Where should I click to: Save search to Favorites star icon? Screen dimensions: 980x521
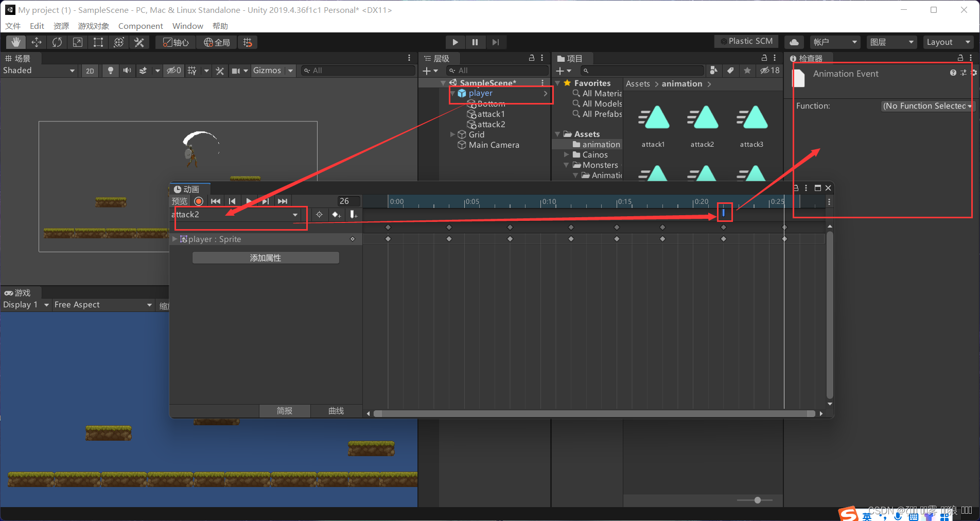pos(747,71)
